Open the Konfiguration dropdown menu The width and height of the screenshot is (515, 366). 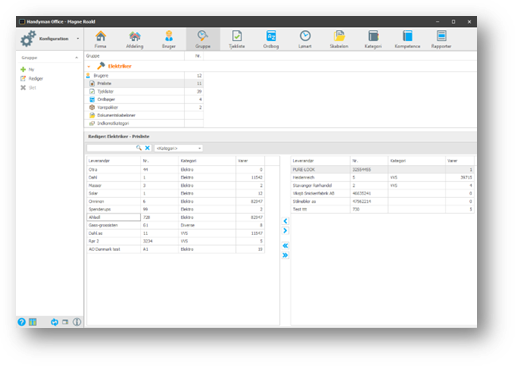tap(78, 39)
